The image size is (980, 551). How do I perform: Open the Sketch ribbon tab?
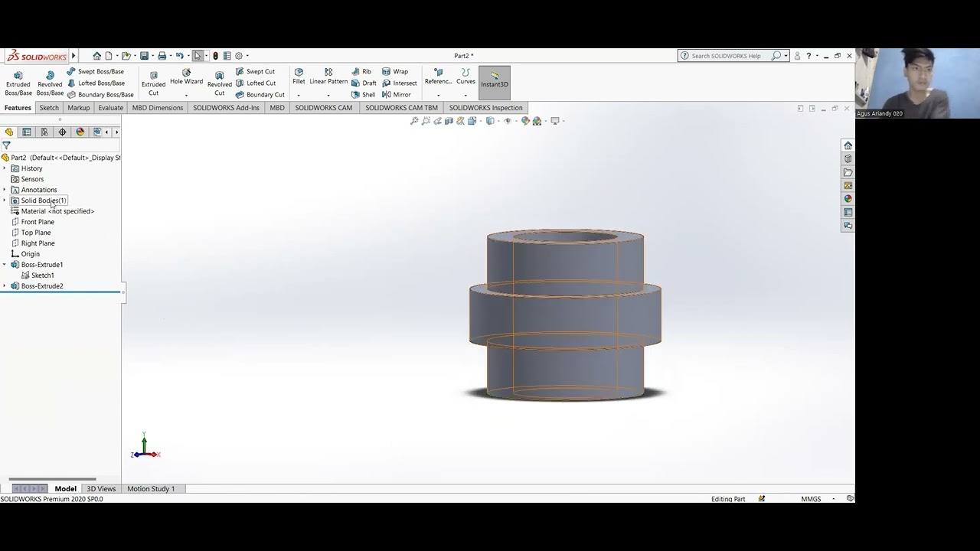tap(49, 108)
